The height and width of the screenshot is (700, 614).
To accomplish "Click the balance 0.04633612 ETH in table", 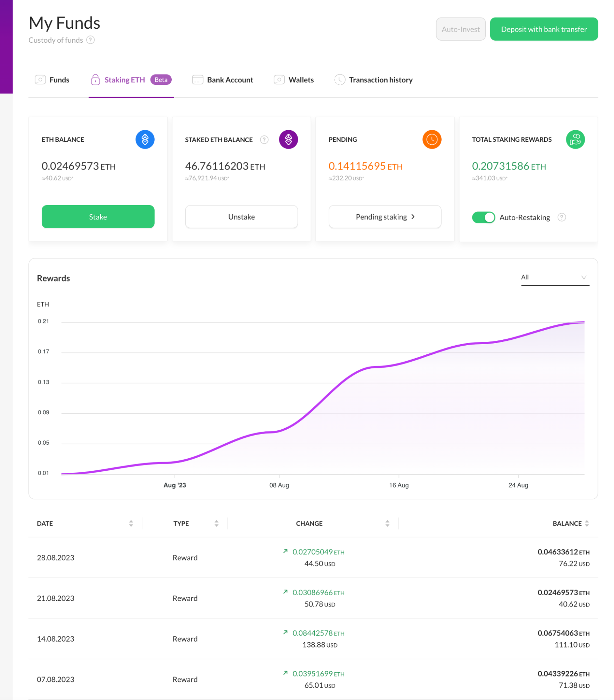I will (564, 552).
